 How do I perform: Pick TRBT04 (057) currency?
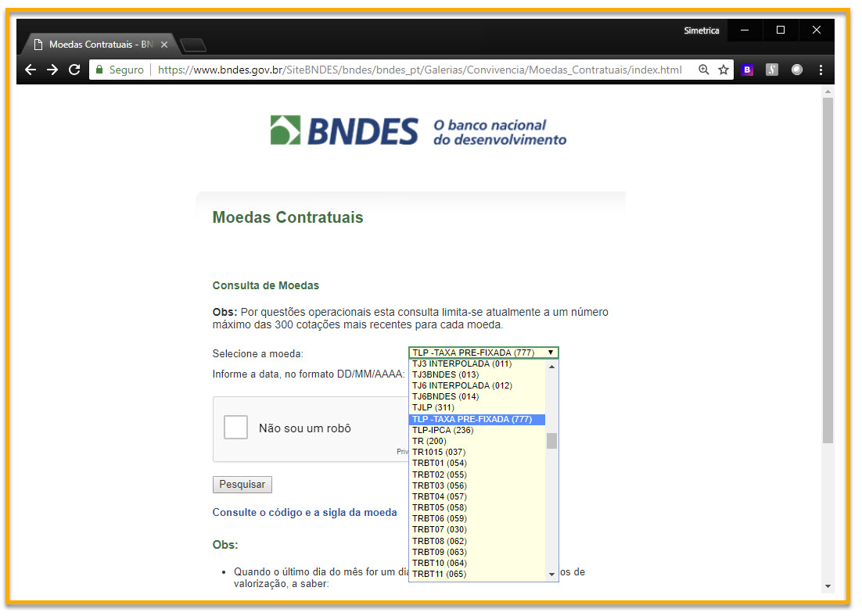(477, 496)
